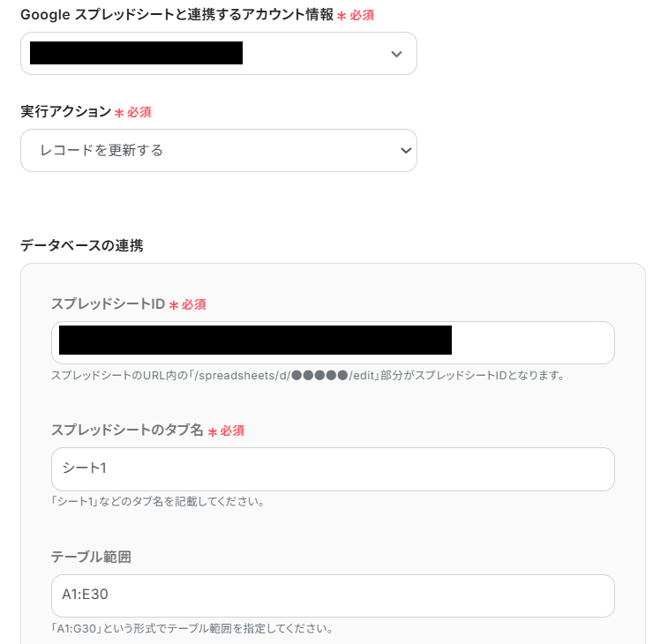Click the 必須 asterisk beside 実行アクション
The height and width of the screenshot is (644, 668).
(119, 113)
